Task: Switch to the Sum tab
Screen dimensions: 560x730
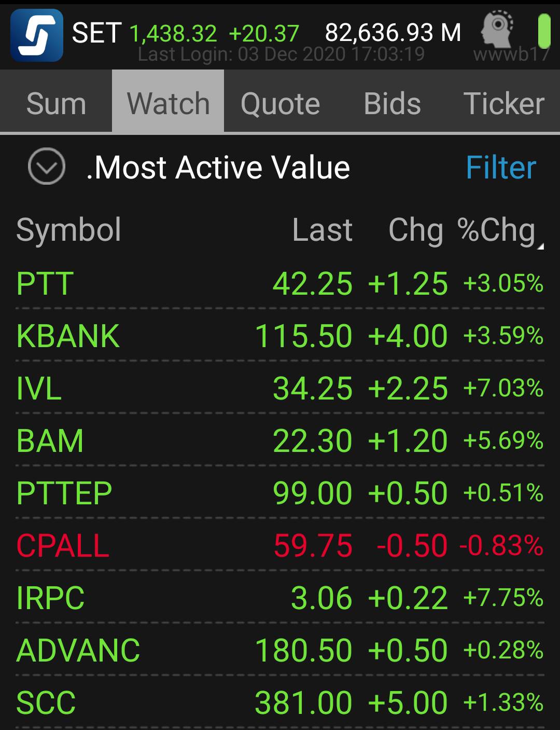Action: 56,103
